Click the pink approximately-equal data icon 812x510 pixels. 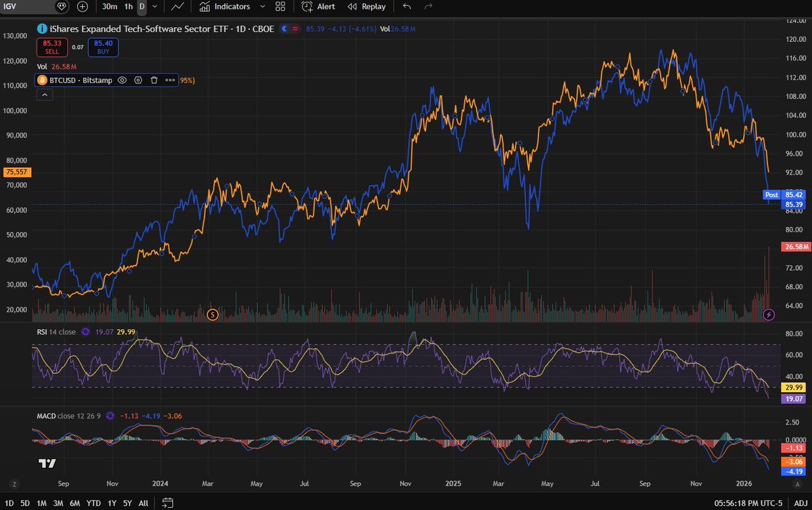pyautogui.click(x=295, y=29)
